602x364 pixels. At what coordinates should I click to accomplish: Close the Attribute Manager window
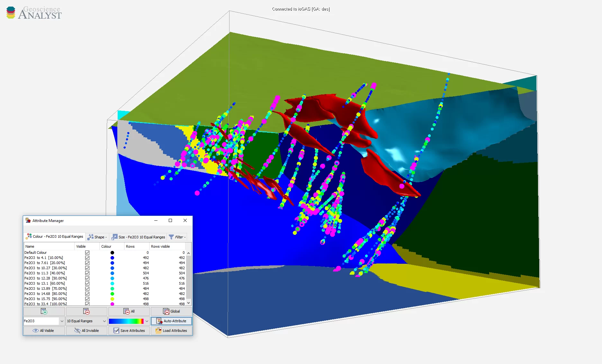coord(185,220)
